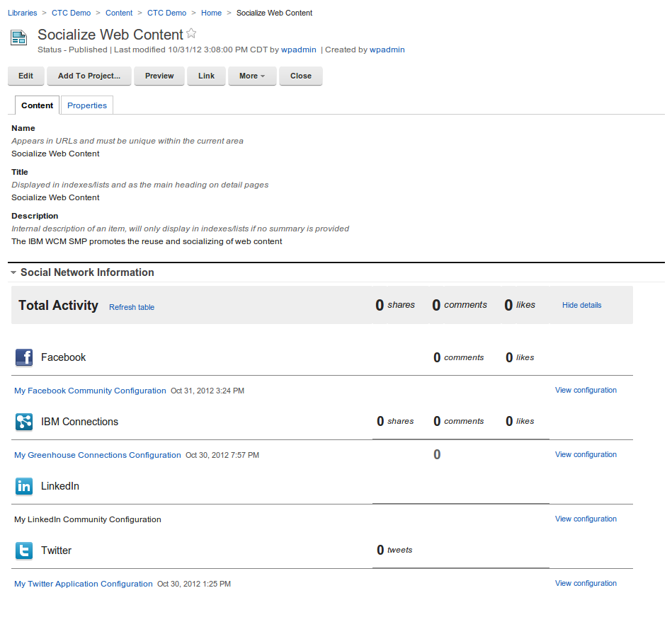
Task: Click Add To Project button
Action: (89, 76)
